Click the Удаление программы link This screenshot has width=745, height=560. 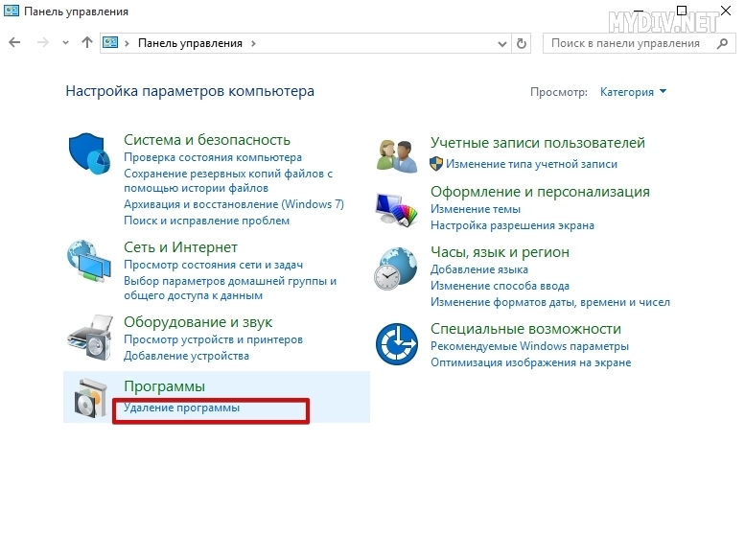coord(181,408)
